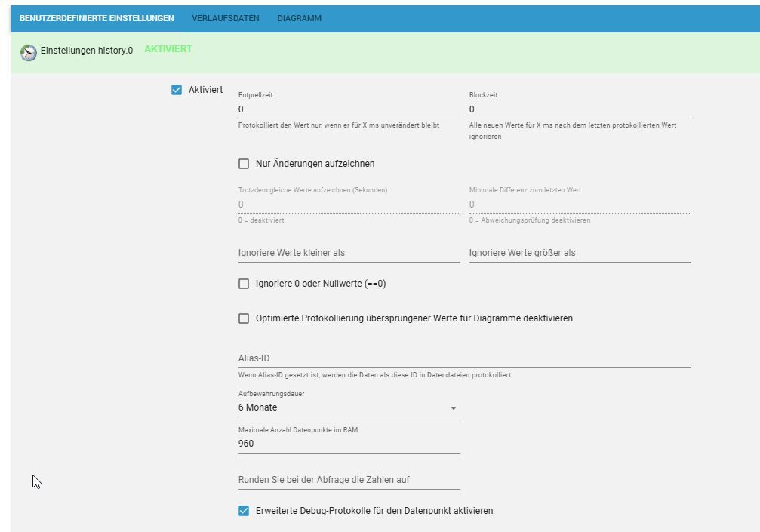Click into the Entprellzeit field
Viewport: 760px width, 532px height.
[x=349, y=109]
